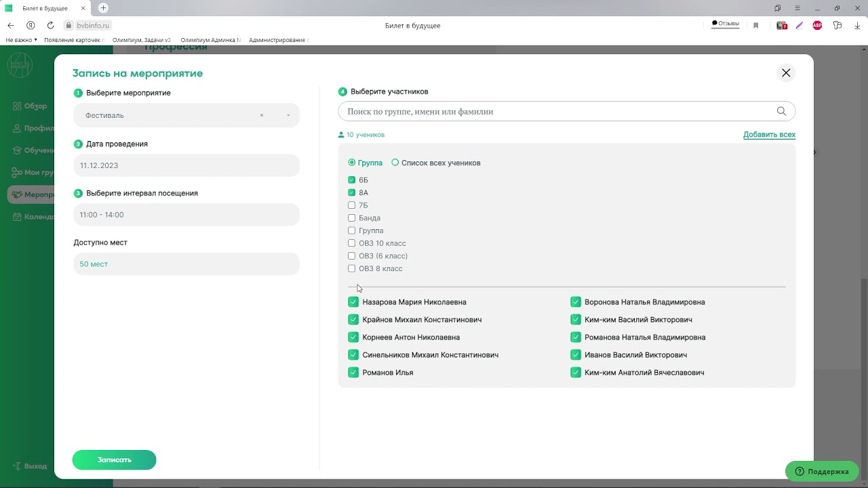Open the Не важно bookmarks folder
The image size is (868, 488).
pyautogui.click(x=21, y=40)
